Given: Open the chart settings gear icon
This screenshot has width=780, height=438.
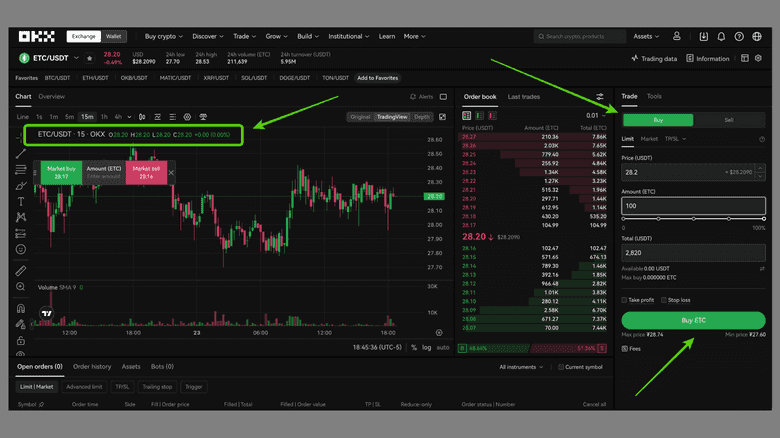Looking at the screenshot, I should pos(186,117).
